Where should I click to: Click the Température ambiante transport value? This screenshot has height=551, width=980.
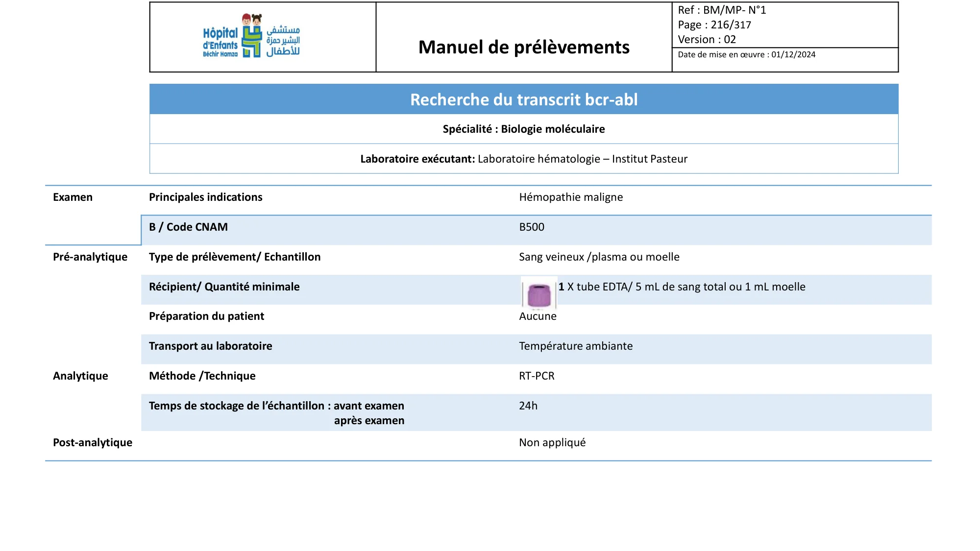point(576,346)
